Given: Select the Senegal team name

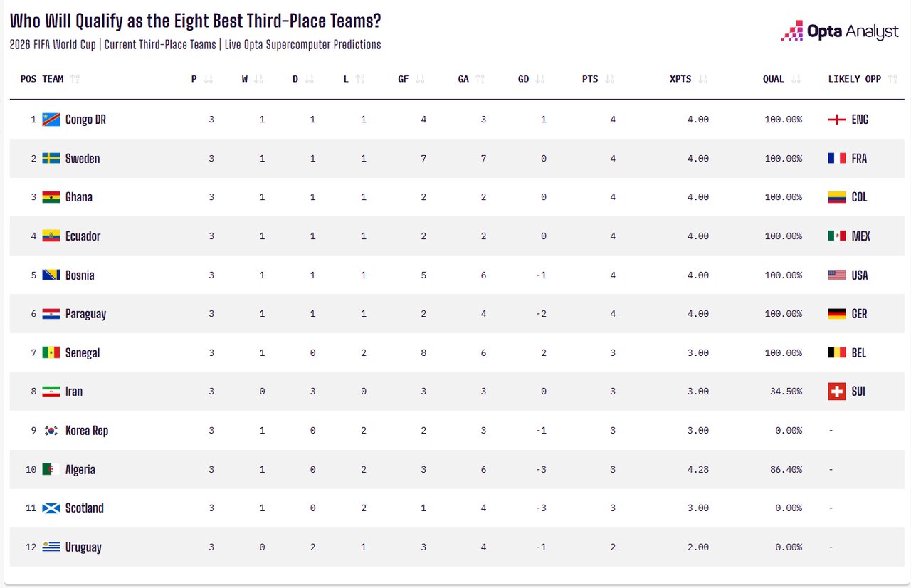Looking at the screenshot, I should point(83,352).
